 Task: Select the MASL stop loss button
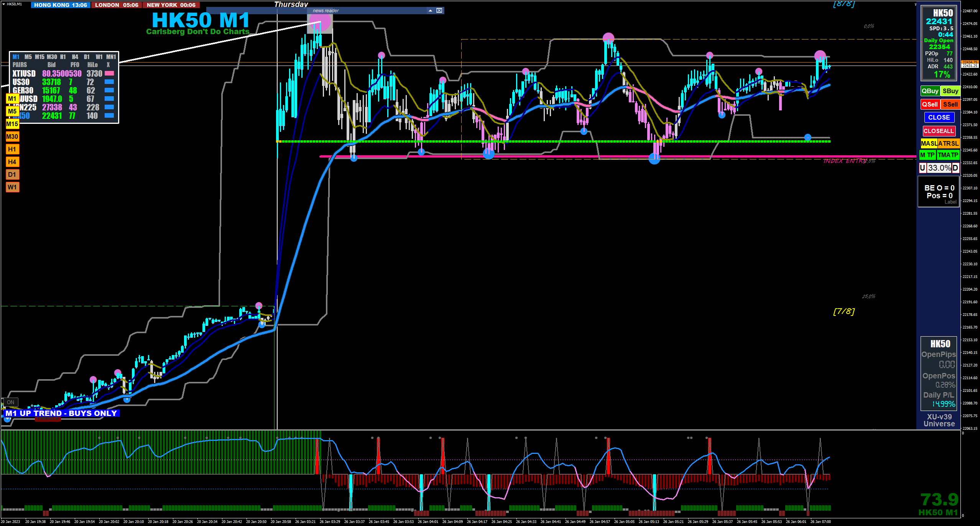pos(929,143)
